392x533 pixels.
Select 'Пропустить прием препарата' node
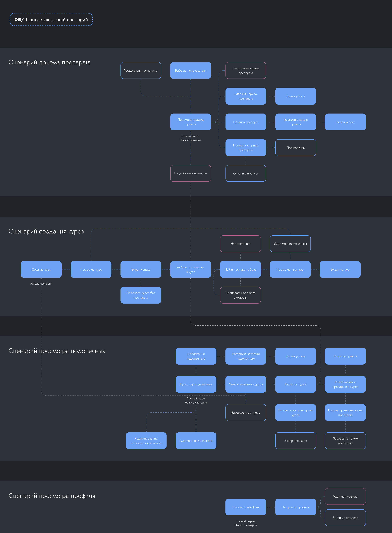246,148
